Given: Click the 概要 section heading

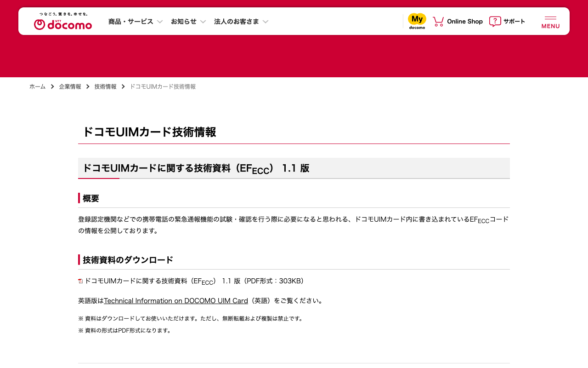Looking at the screenshot, I should [x=91, y=198].
